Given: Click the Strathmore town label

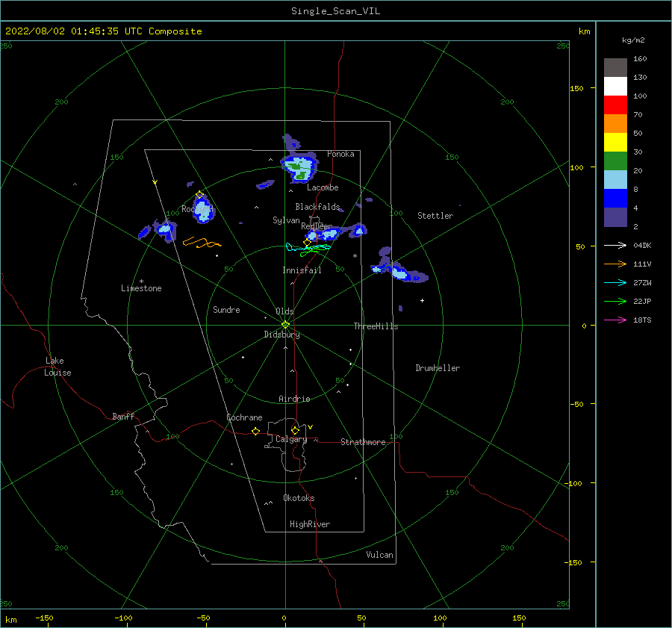Looking at the screenshot, I should pyautogui.click(x=363, y=442).
